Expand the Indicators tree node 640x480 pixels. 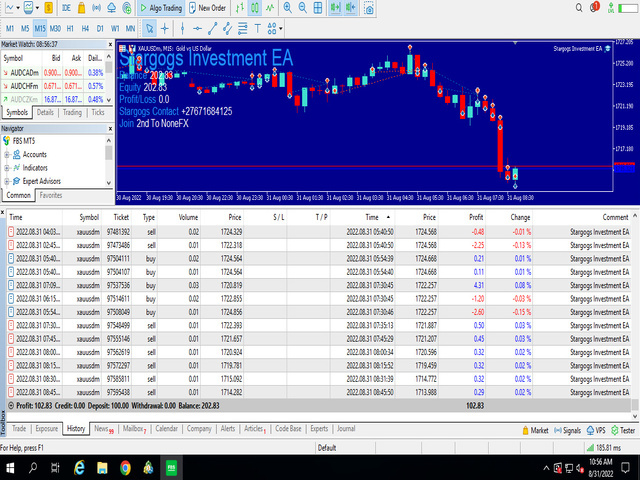point(7,168)
